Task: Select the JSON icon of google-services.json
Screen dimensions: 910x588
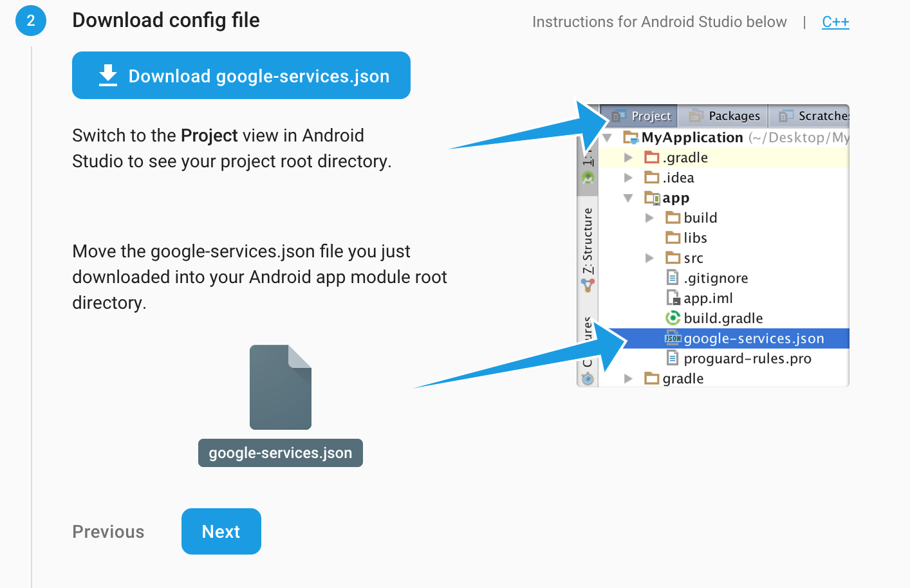Action: pyautogui.click(x=673, y=338)
